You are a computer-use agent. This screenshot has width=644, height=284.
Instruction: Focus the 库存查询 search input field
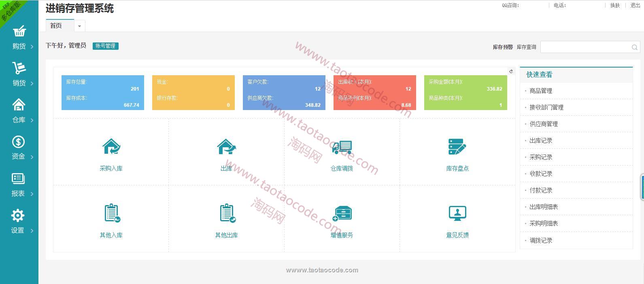tap(586, 47)
